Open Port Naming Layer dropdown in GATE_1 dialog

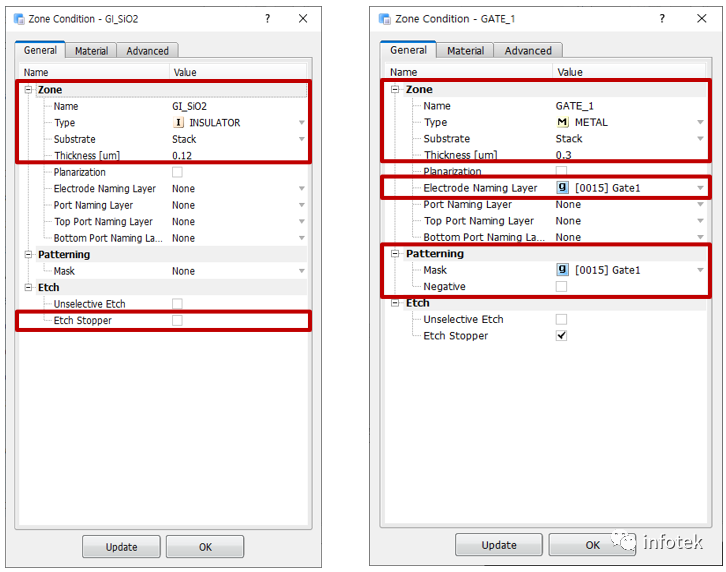click(x=700, y=204)
